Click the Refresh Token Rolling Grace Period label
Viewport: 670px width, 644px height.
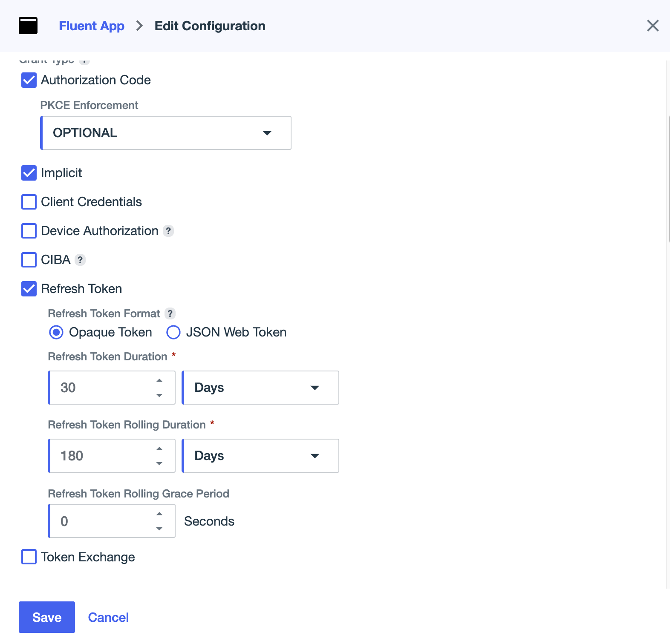pos(139,494)
